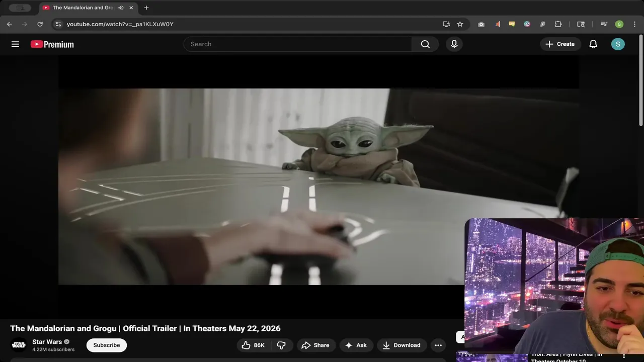Open the YouTube guide hamburger menu
Viewport: 644px width, 362px height.
pos(15,44)
